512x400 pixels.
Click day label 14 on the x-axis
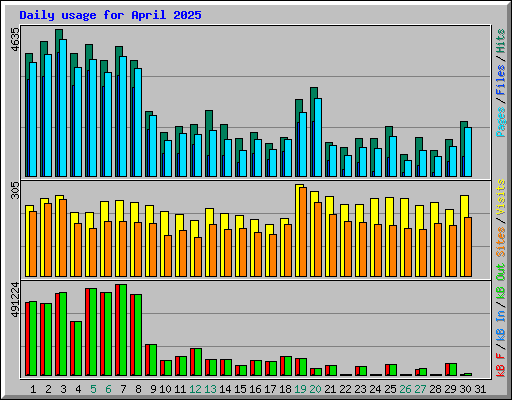pos(225,389)
